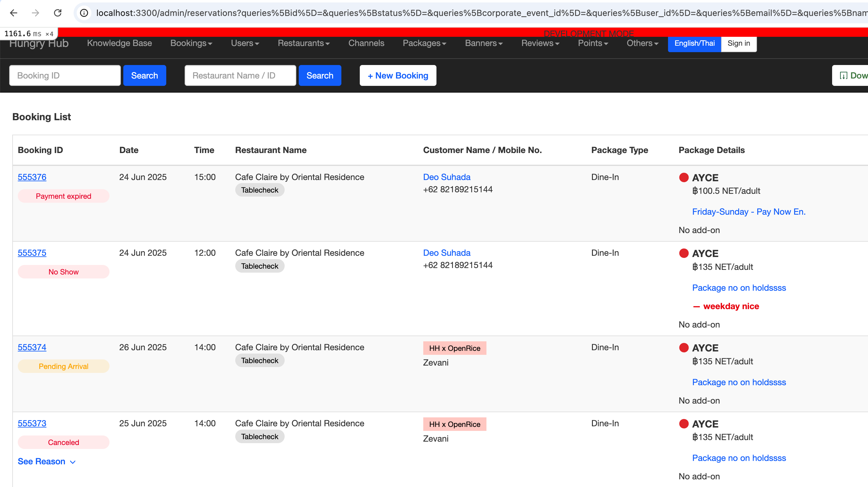
Task: Open the Packages dropdown menu
Action: click(x=424, y=44)
